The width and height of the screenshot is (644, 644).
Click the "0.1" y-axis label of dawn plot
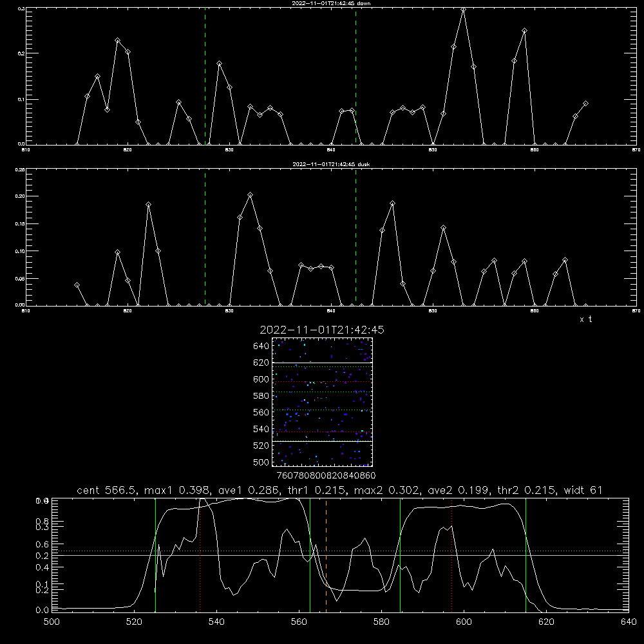click(21, 99)
